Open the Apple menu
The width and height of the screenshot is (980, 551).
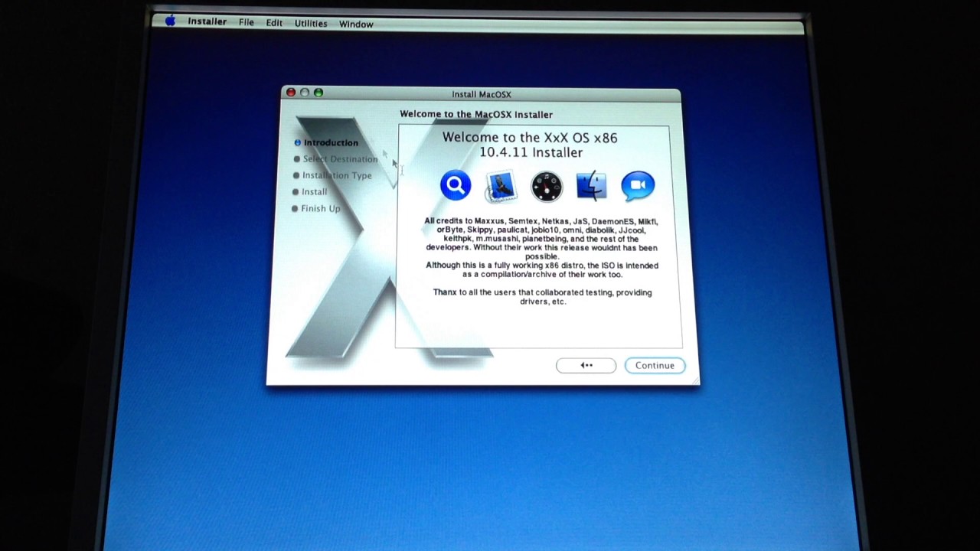170,21
